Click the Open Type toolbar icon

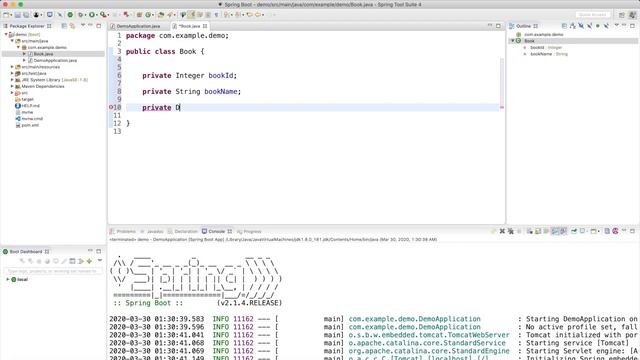pyautogui.click(x=160, y=15)
